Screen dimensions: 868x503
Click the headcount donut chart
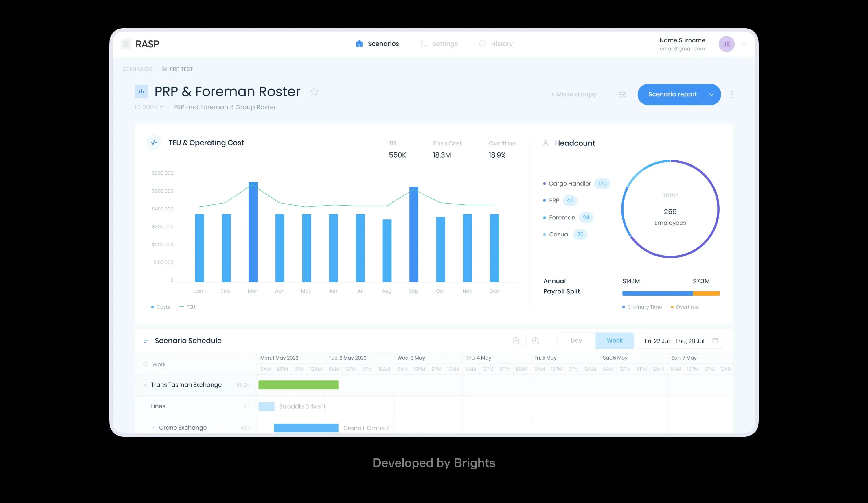670,209
